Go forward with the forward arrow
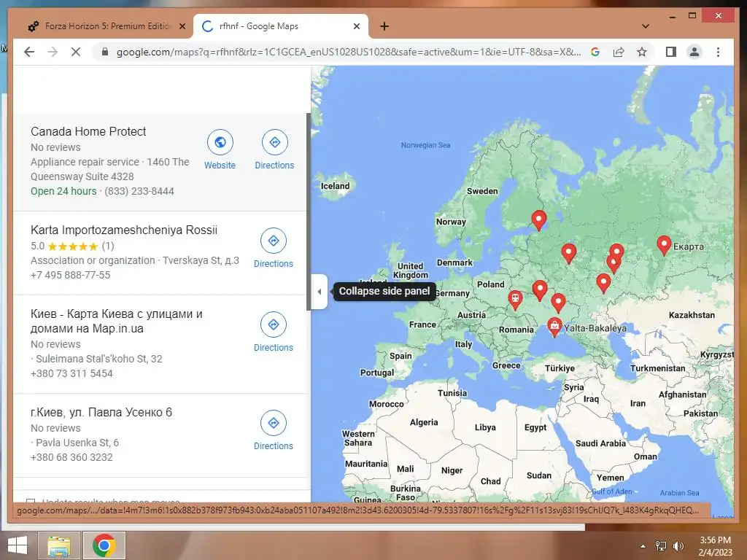The width and height of the screenshot is (747, 560). coord(53,52)
